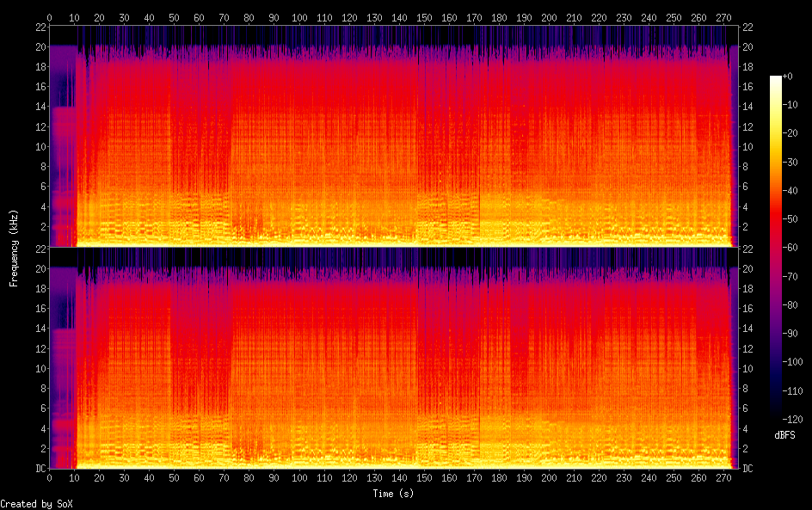Viewport: 812px width, 510px height.
Task: Select the 150 tick on bottom time axis
Action: [423, 479]
